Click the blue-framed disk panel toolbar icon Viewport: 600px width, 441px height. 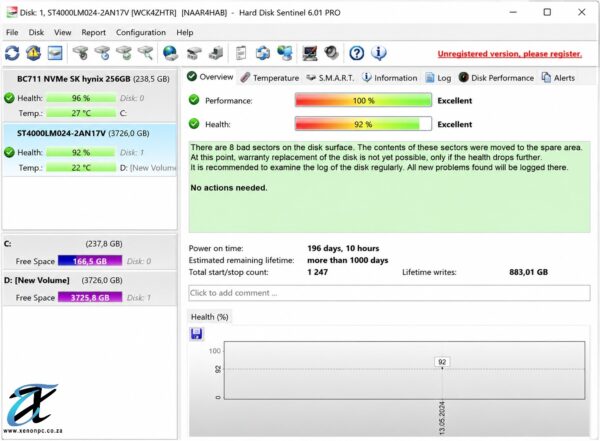pyautogui.click(x=55, y=53)
